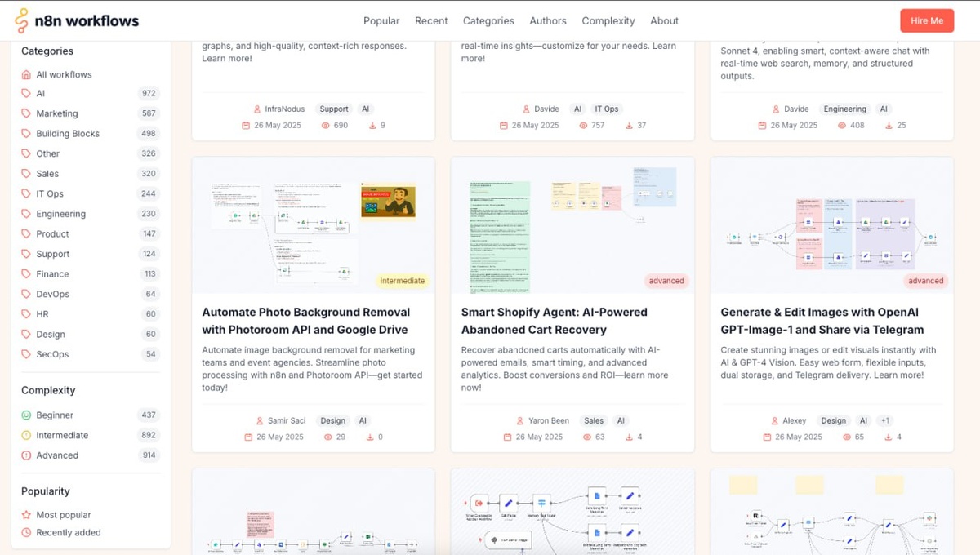980x555 pixels.
Task: Click the user icon next to Alexey
Action: pos(775,421)
